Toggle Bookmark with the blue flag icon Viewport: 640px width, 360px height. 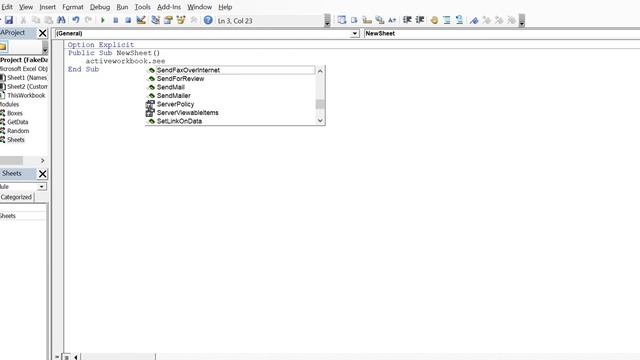474,20
